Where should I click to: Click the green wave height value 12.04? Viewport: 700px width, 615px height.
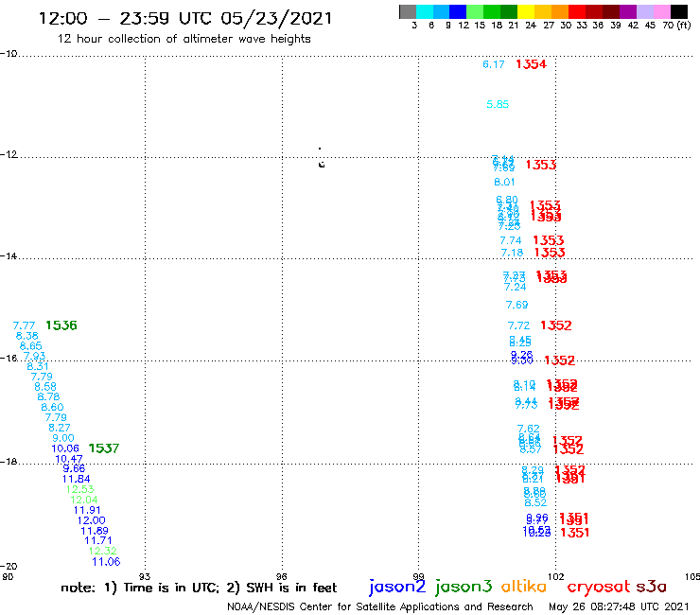[83, 500]
